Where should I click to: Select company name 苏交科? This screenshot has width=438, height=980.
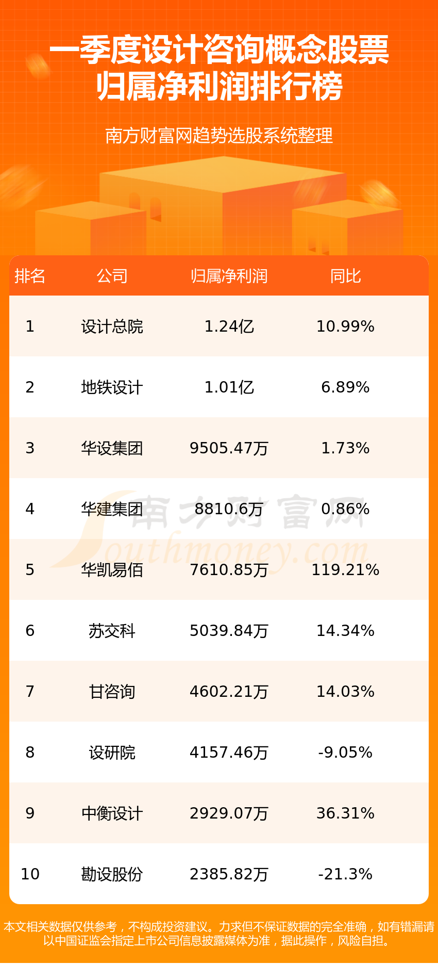[112, 631]
